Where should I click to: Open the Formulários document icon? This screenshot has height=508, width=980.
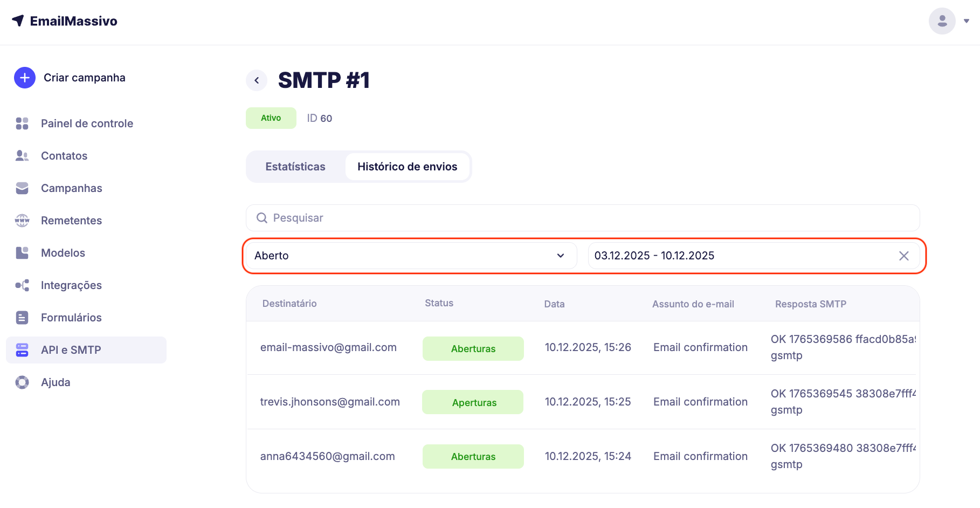click(22, 318)
